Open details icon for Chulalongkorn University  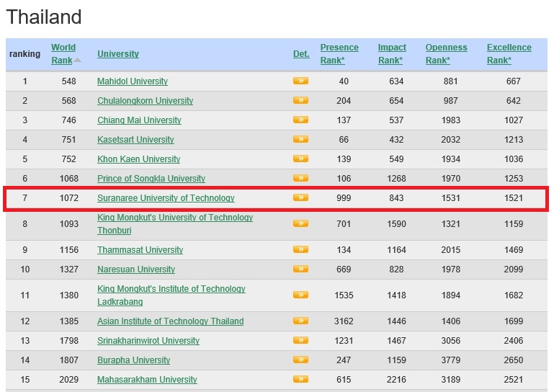(300, 100)
